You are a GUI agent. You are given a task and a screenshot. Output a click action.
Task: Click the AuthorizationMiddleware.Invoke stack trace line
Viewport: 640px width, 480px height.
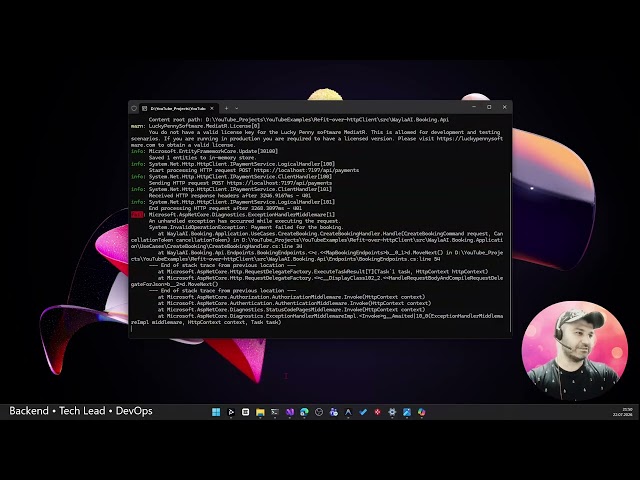tap(291, 297)
